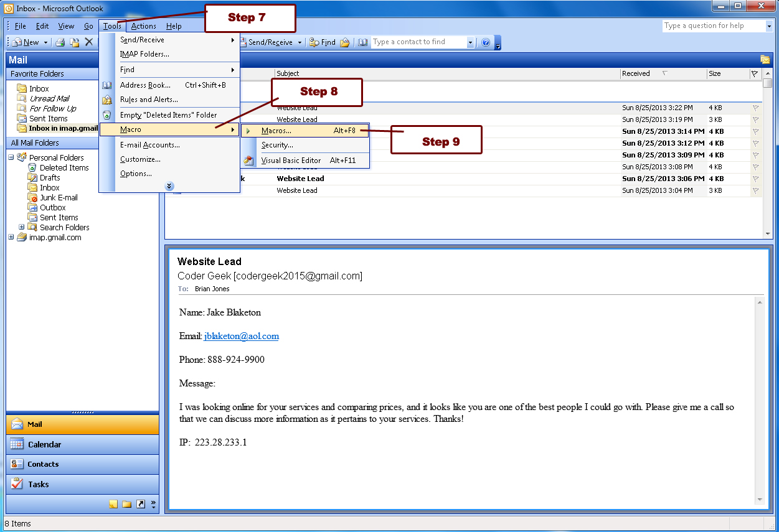Screen dimensions: 779x532
Task: Click the jblaketon@aol.com email link
Action: click(x=241, y=336)
